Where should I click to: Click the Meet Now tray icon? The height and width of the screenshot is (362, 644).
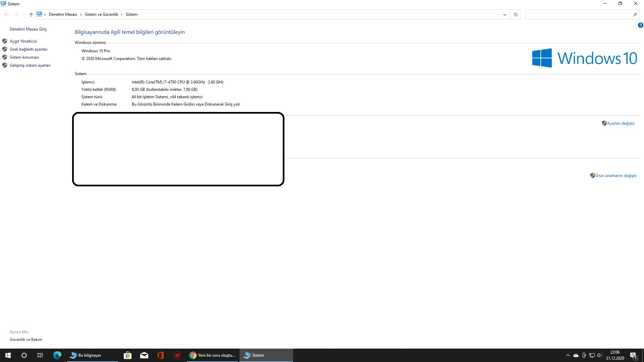point(584,355)
